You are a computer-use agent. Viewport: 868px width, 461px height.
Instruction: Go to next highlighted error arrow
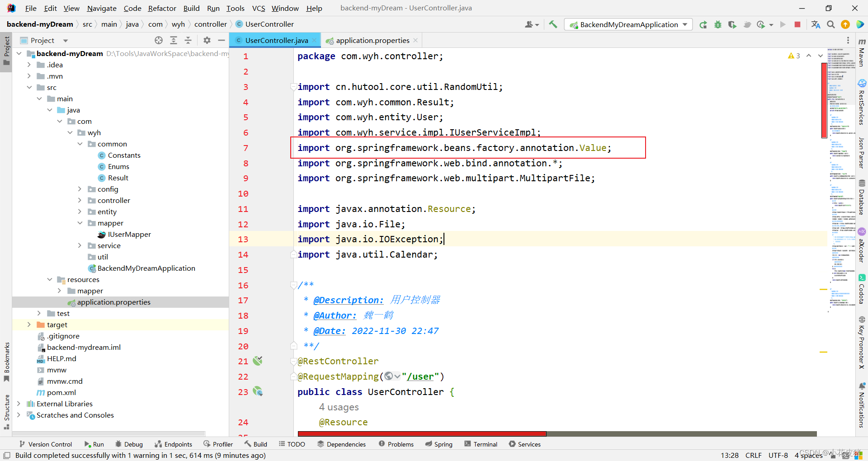click(x=820, y=56)
